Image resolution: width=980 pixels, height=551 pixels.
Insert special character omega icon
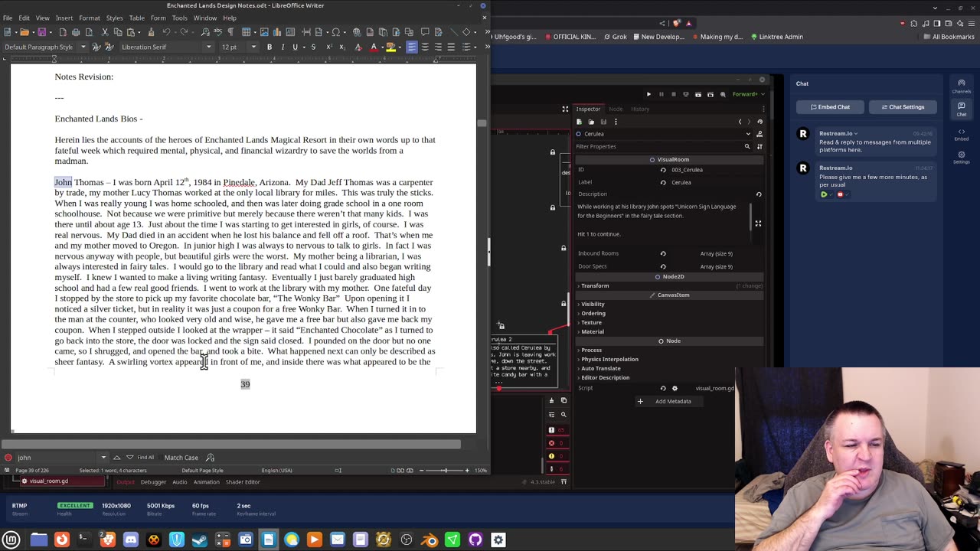pos(335,31)
